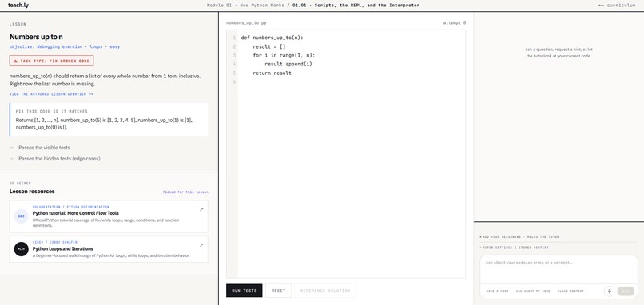Click the microphone voice input icon

(609, 291)
